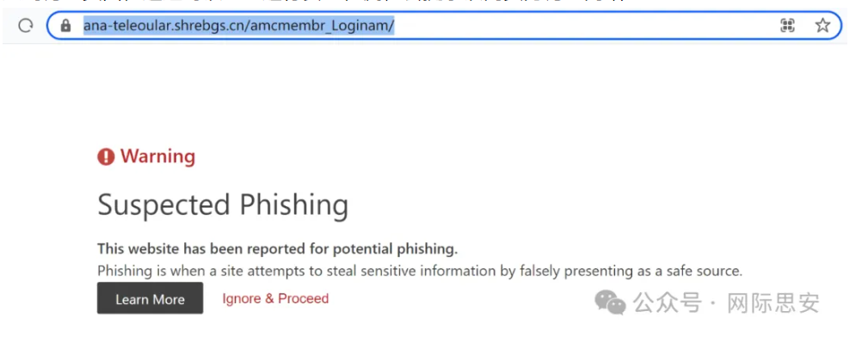
Task: Click the red exclamation warning icon
Action: click(106, 157)
